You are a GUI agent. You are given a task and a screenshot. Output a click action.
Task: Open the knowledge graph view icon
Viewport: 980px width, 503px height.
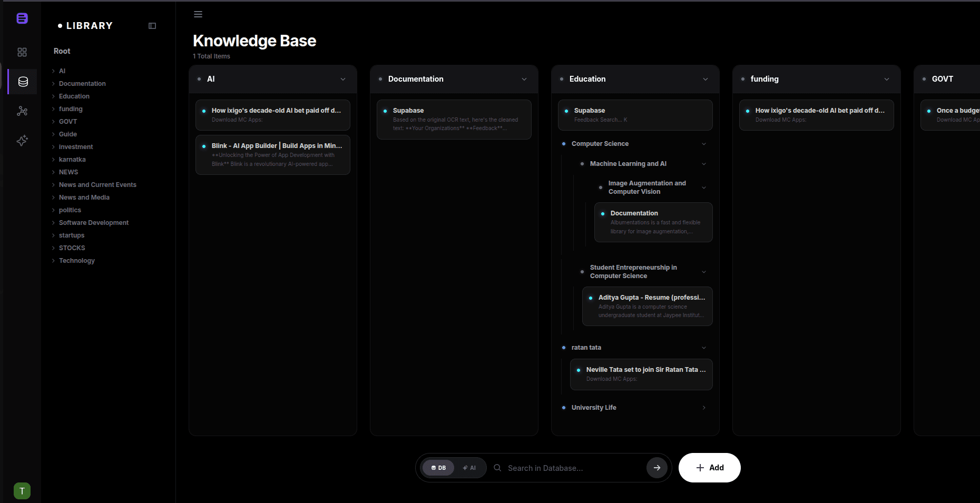(x=22, y=111)
